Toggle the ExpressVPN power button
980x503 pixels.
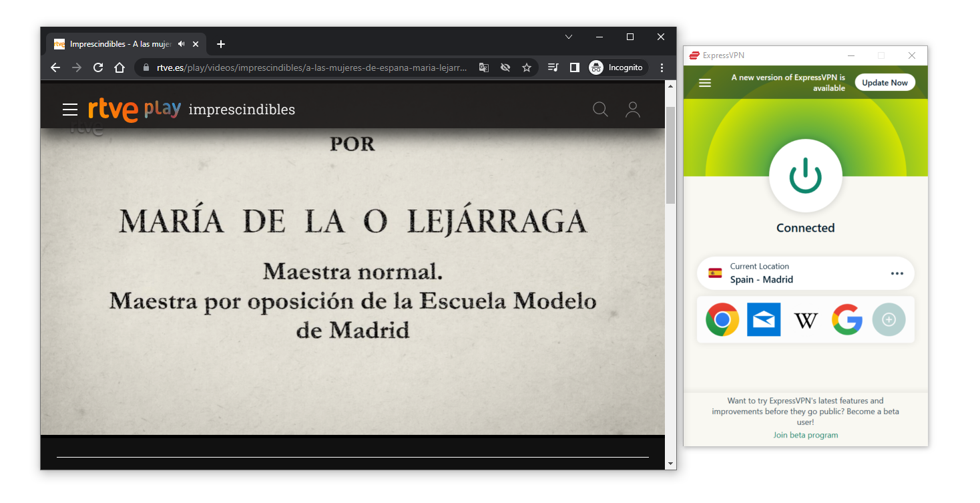pyautogui.click(x=806, y=176)
